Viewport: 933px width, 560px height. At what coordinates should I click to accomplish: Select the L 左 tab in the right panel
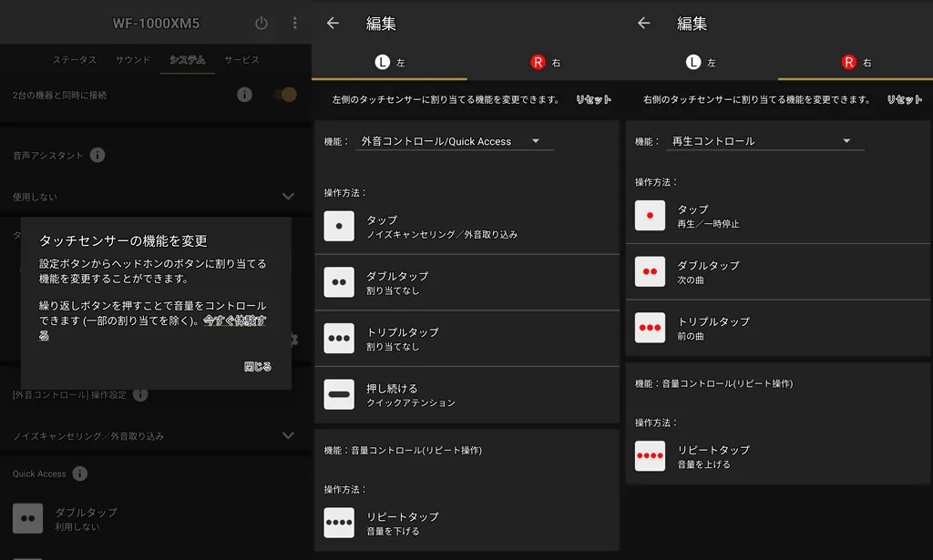coord(701,63)
